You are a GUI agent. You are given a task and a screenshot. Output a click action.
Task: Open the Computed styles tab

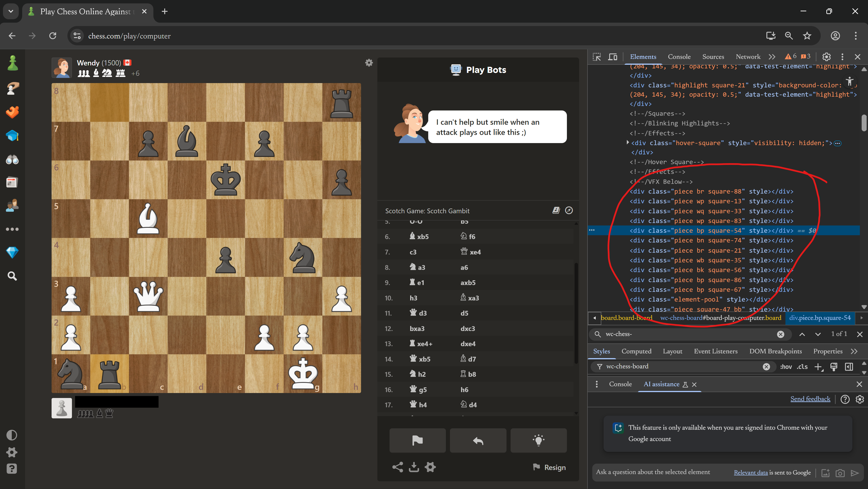click(x=636, y=351)
